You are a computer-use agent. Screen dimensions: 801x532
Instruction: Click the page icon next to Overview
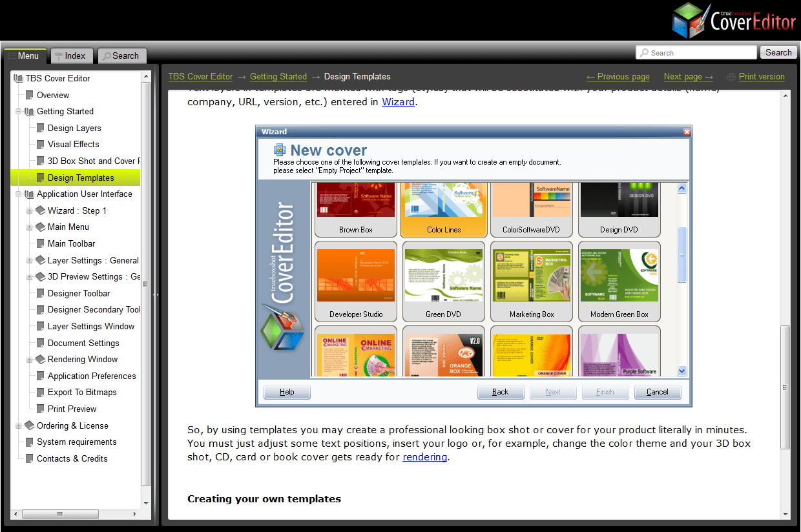click(30, 94)
